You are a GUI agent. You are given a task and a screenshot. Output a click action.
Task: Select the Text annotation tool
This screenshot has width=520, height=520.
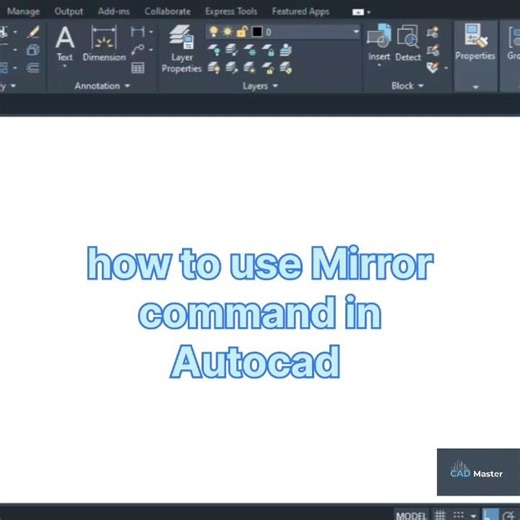[64, 43]
